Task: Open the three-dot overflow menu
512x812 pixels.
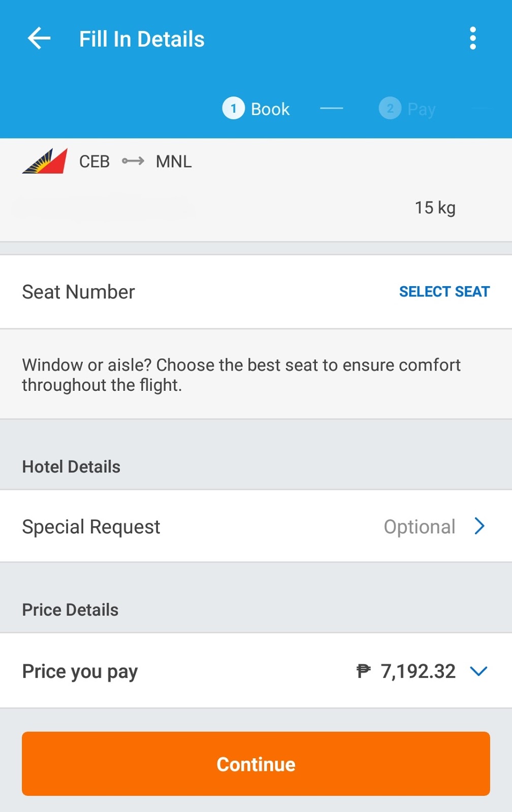Action: (473, 39)
